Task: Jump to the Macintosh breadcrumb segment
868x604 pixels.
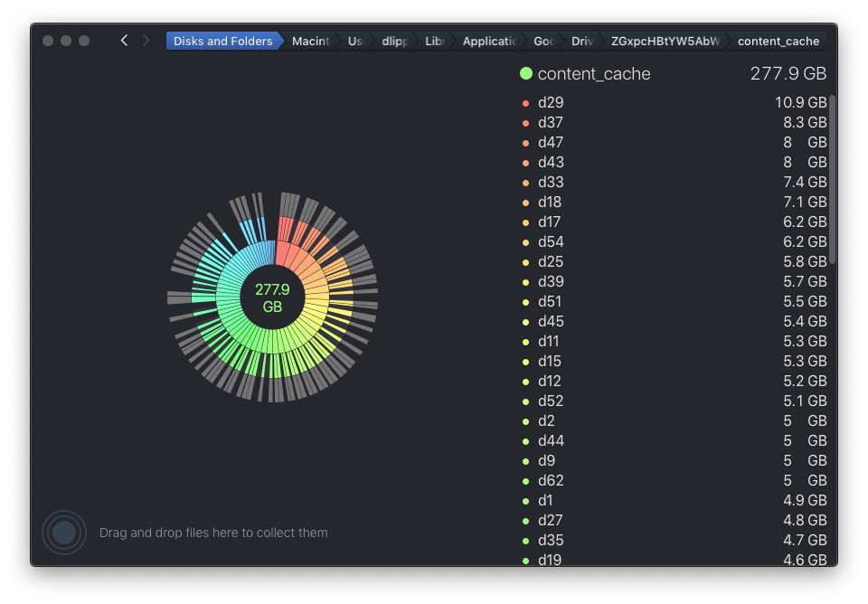Action: click(310, 41)
